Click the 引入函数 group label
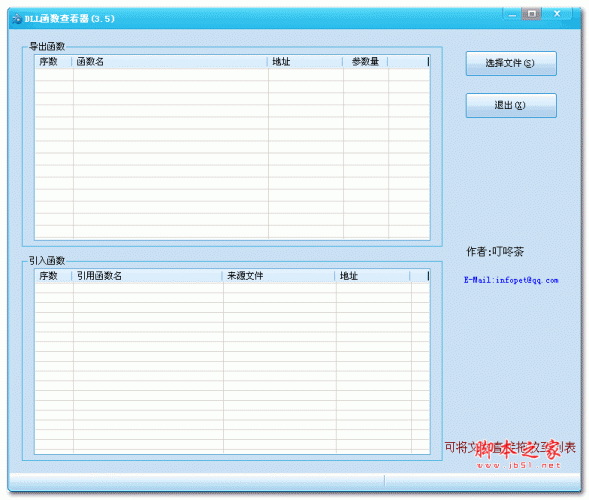 tap(47, 260)
